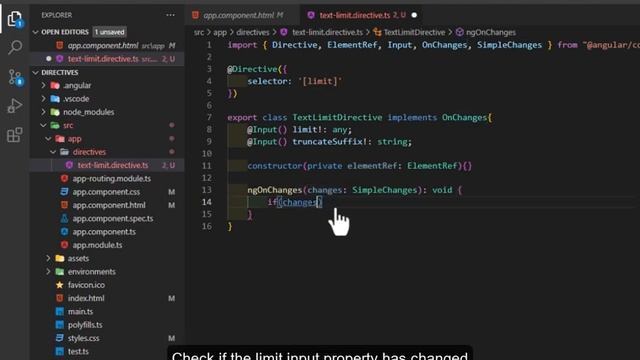This screenshot has height=360, width=640.
Task: Expand the assets folder
Action: (x=49, y=258)
